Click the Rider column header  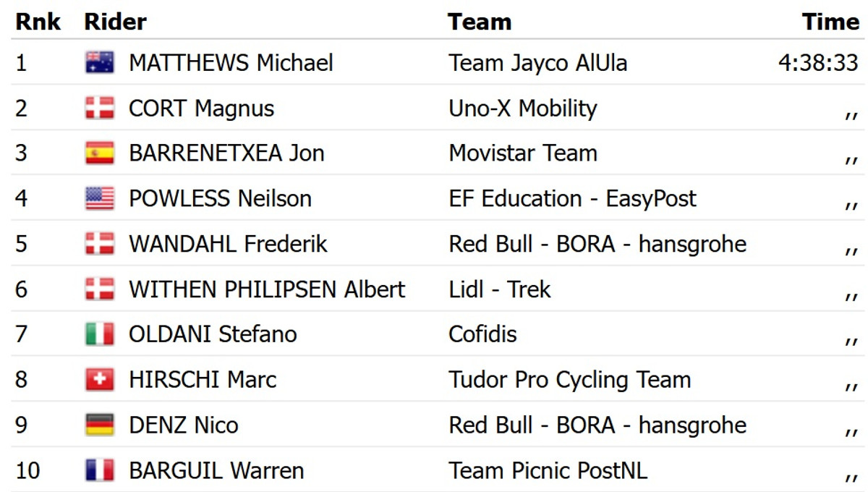pyautogui.click(x=116, y=22)
